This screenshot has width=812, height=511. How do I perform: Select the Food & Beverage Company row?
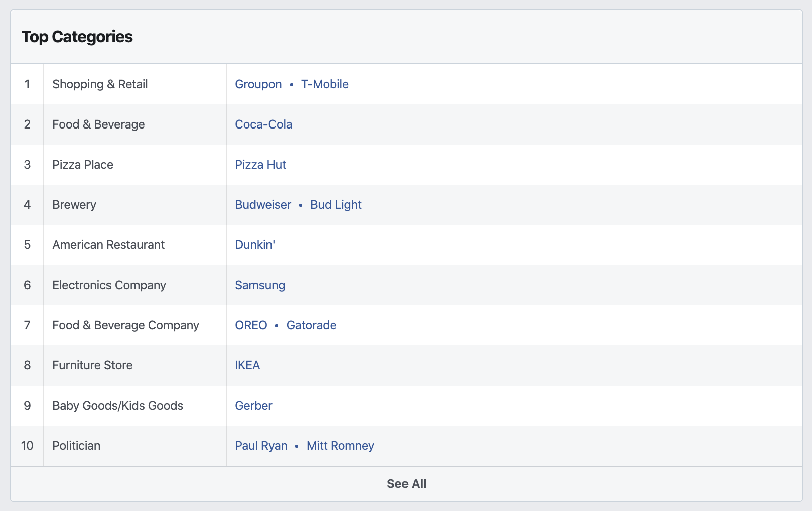[125, 325]
